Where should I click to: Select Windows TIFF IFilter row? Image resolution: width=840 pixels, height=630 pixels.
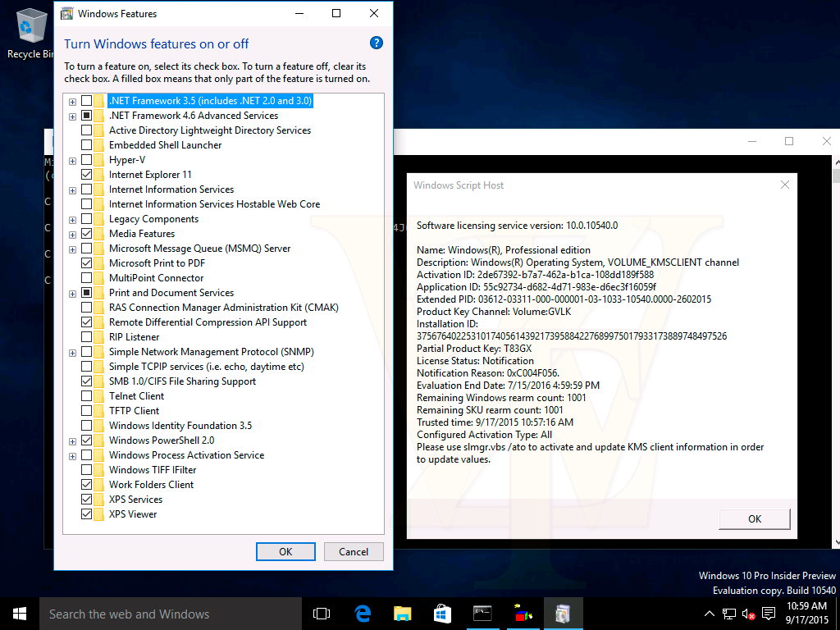[153, 470]
